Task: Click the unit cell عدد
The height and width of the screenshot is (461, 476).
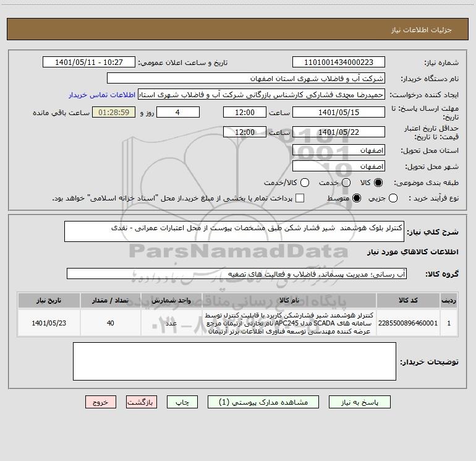Action: 171,323
